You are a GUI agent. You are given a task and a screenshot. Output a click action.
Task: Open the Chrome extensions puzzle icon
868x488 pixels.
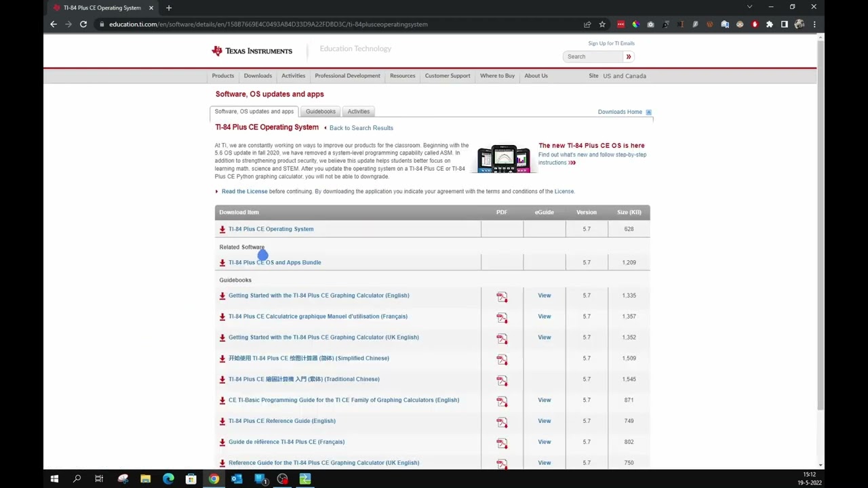[x=770, y=24]
